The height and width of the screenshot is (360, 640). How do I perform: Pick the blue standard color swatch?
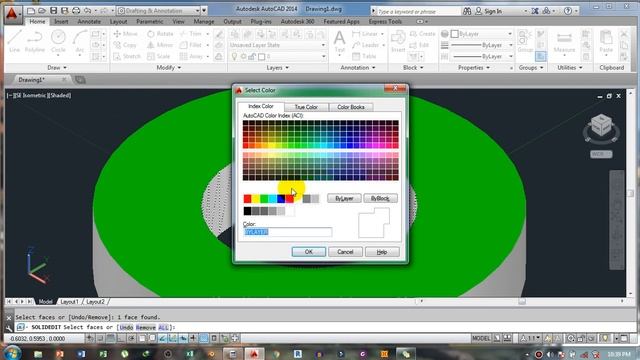(281, 199)
